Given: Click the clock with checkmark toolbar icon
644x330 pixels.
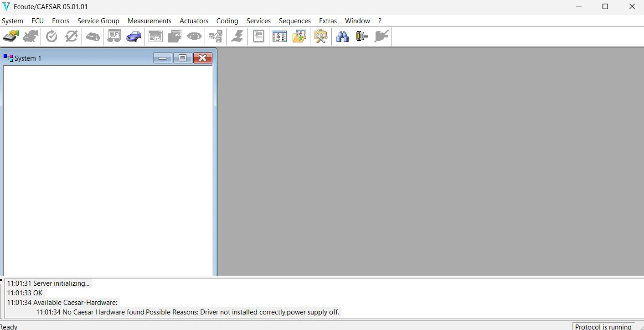Looking at the screenshot, I should pos(52,37).
